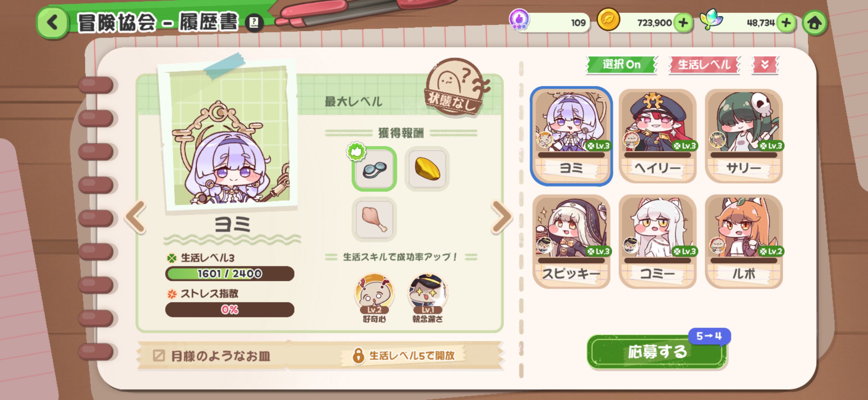Viewport: 868px width, 400px height.
Task: Toggle the 選択 On switch
Action: [622, 64]
